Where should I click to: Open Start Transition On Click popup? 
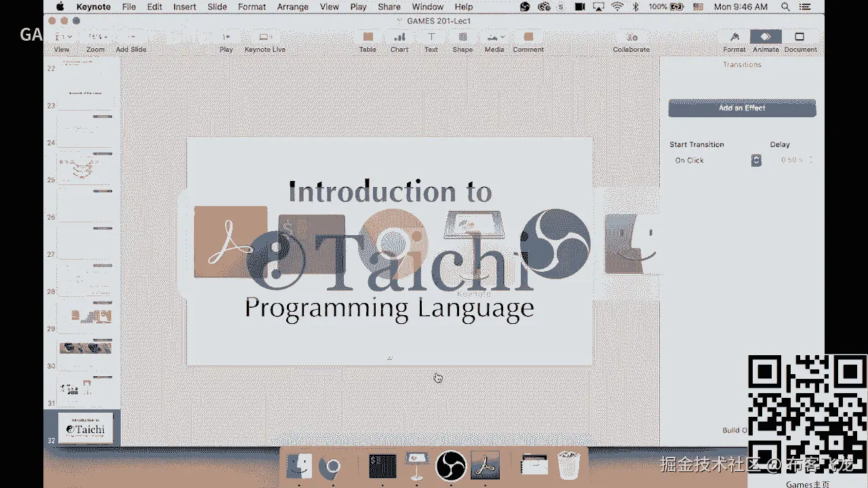tap(716, 161)
